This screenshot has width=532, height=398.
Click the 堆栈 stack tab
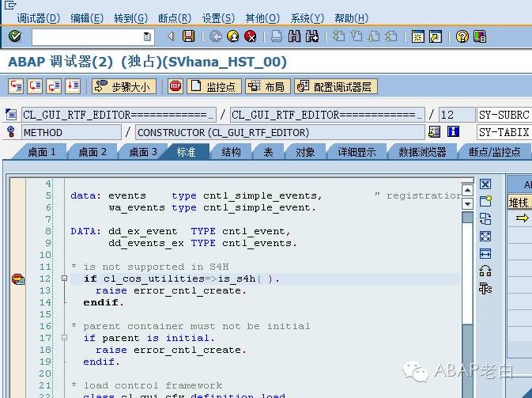(x=519, y=203)
